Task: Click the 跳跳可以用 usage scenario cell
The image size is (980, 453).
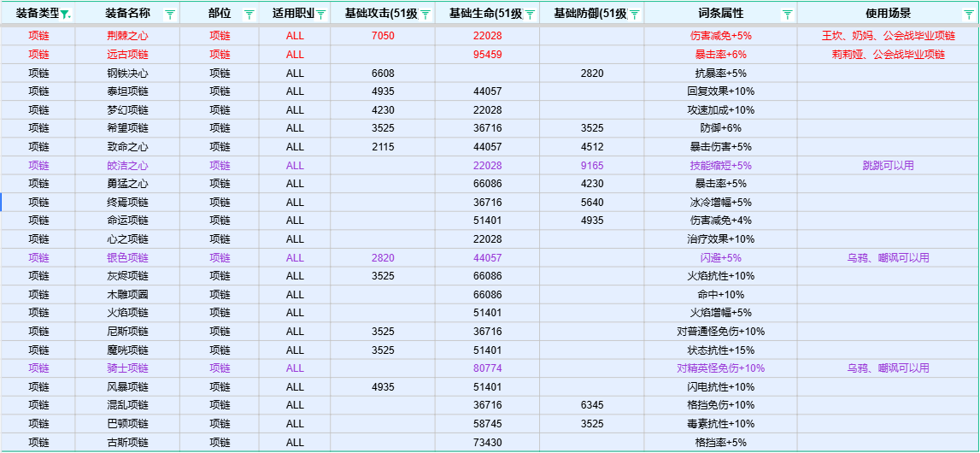Action: tap(888, 166)
